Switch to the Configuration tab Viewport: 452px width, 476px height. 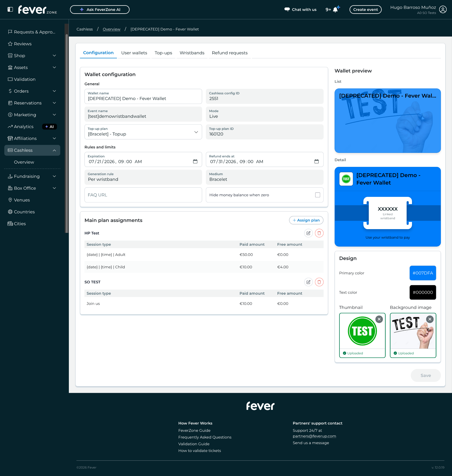(x=98, y=53)
